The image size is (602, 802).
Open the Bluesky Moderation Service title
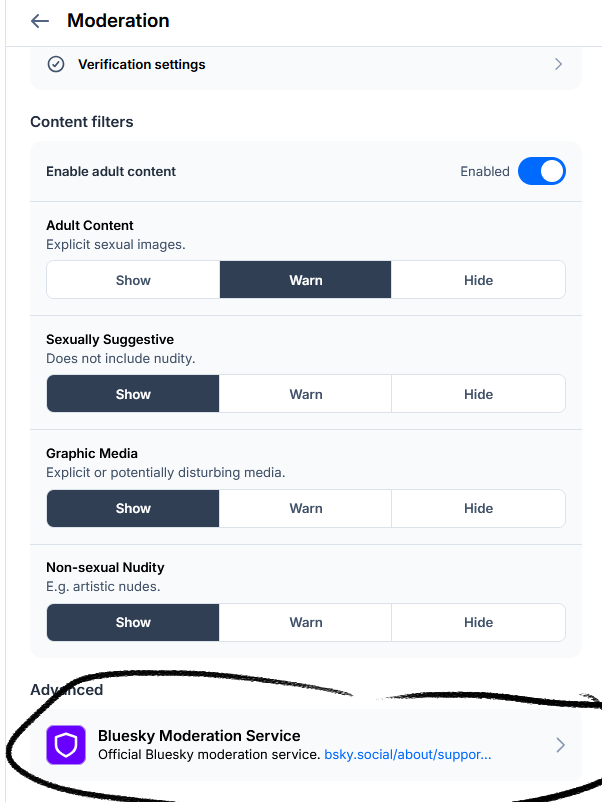pyautogui.click(x=199, y=736)
